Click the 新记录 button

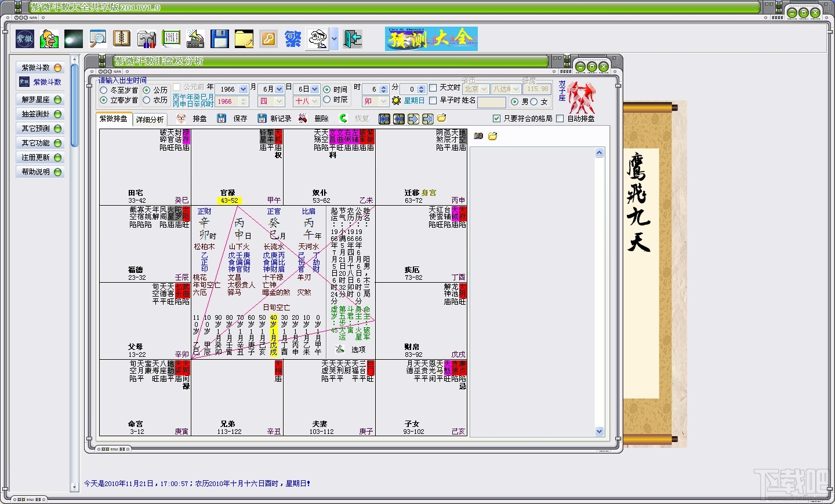pos(275,119)
